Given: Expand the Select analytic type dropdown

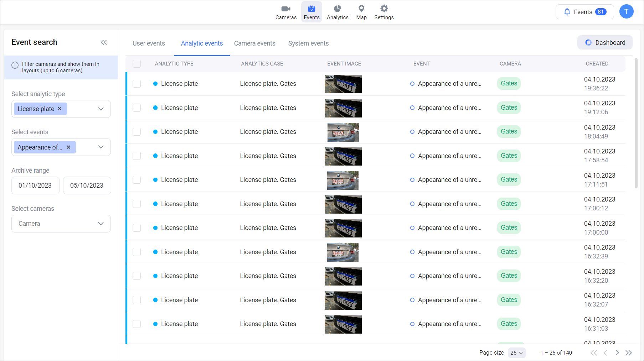Looking at the screenshot, I should (101, 109).
